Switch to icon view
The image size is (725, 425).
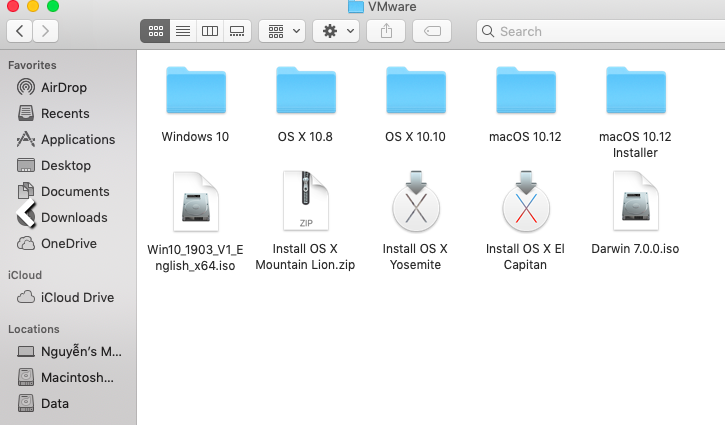click(155, 31)
